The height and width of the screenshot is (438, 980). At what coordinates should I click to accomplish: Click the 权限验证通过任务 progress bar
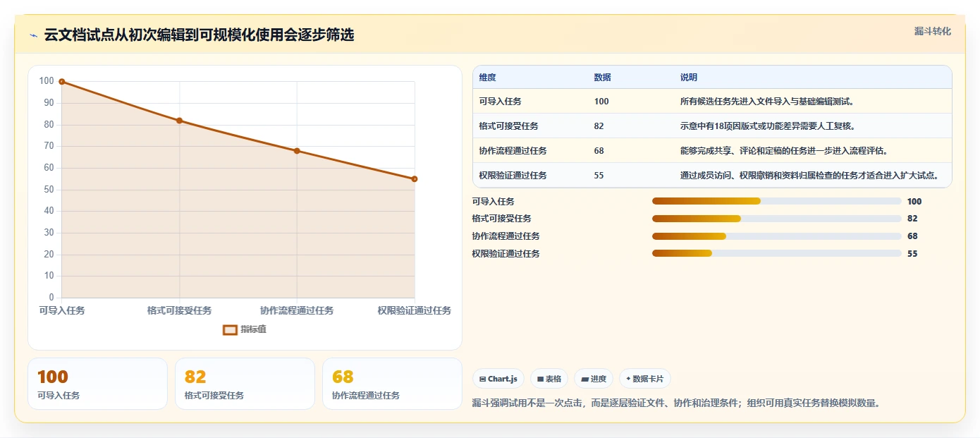click(x=777, y=253)
